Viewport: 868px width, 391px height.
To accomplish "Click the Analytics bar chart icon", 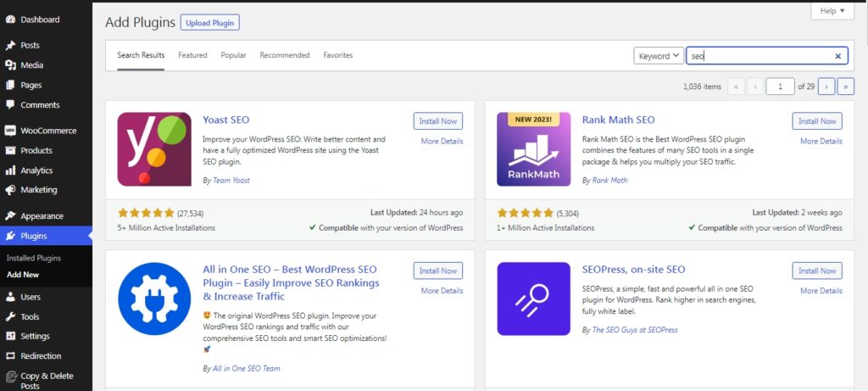I will click(10, 170).
